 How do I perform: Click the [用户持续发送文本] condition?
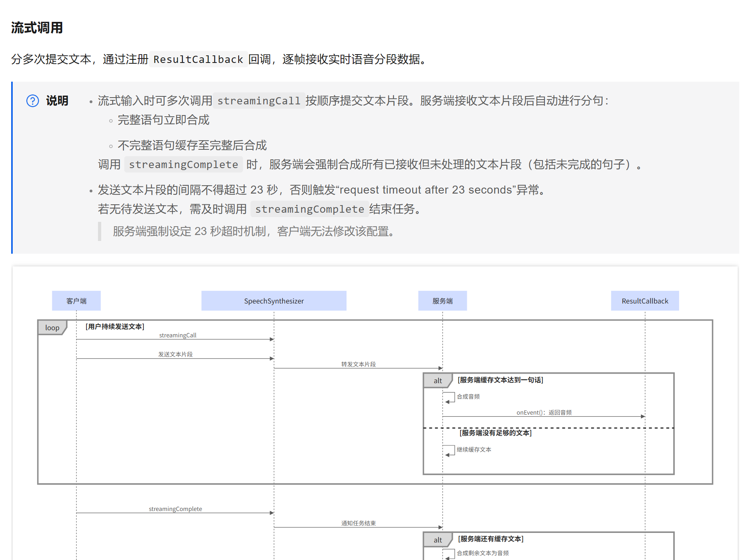pos(115,327)
